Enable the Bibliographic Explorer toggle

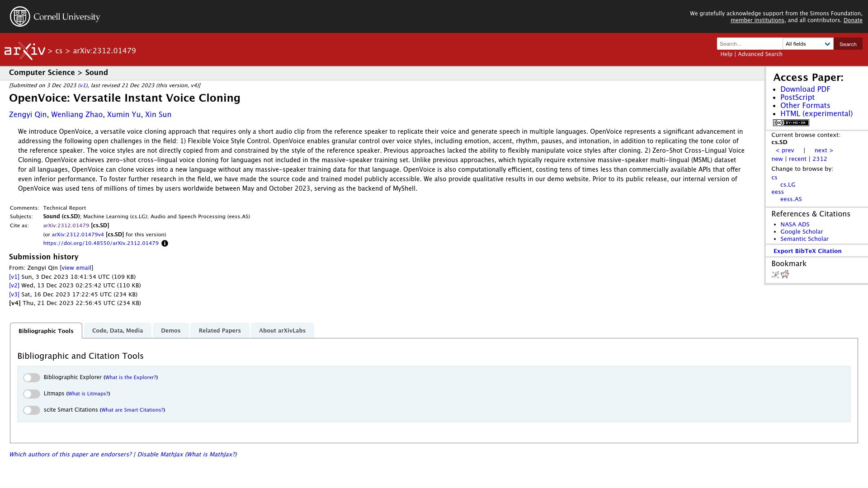tap(32, 378)
